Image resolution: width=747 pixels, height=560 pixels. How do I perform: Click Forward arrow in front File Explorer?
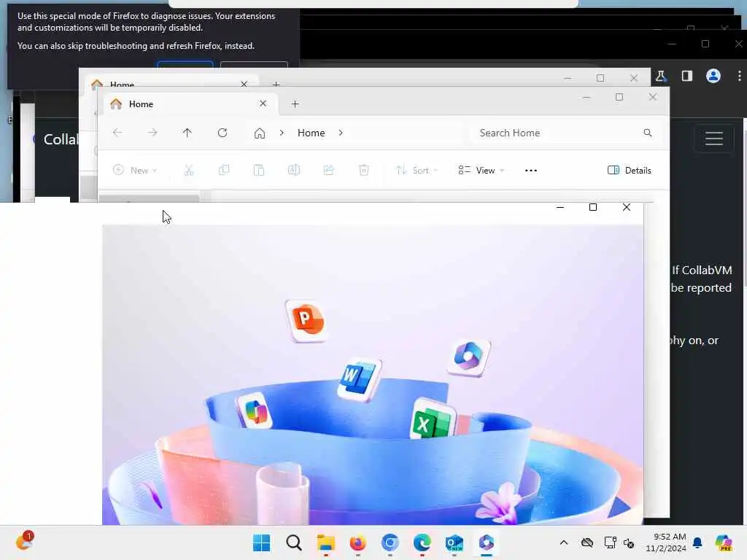point(152,133)
